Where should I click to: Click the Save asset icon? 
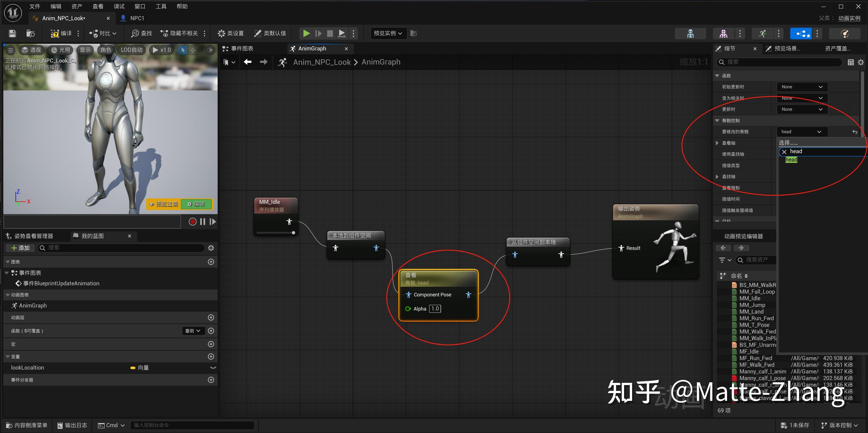click(x=12, y=34)
